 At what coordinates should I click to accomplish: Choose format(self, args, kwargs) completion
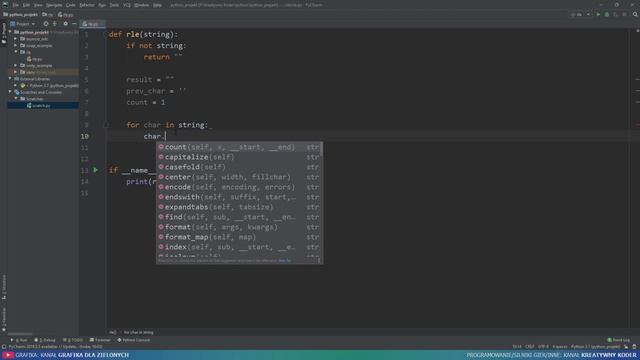239,227
